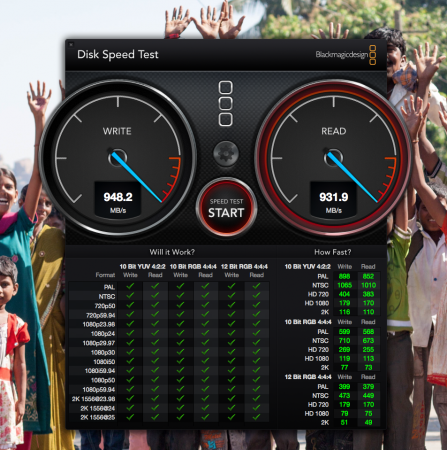Click 1080p30 row 10 Bit YUV Read checkmark
This screenshot has width=447, height=450.
[155, 351]
